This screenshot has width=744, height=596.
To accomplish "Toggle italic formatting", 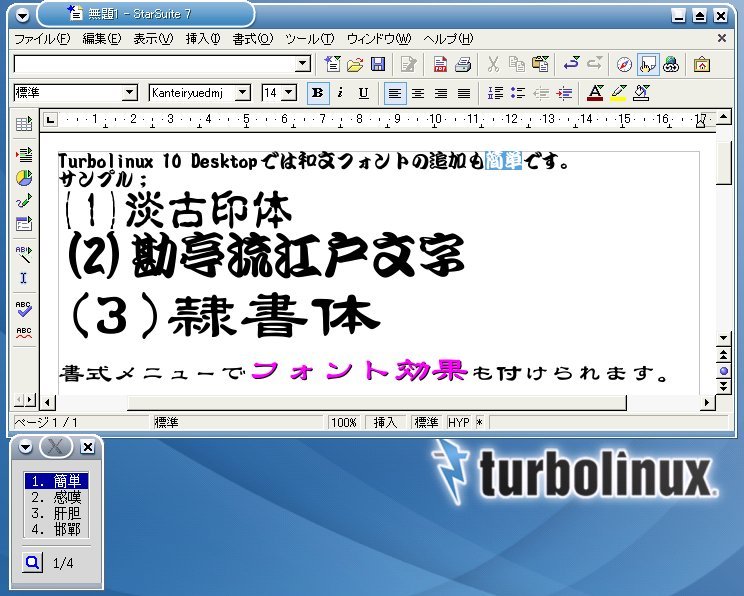I will pos(340,93).
